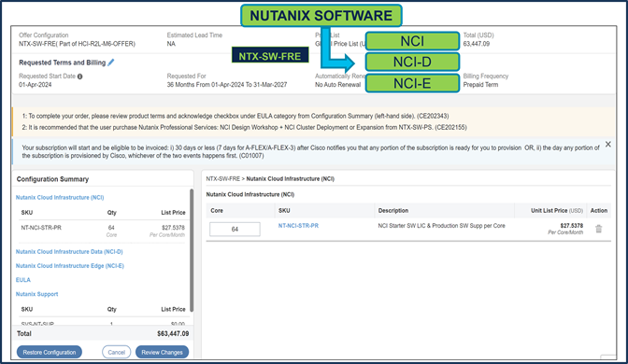The height and width of the screenshot is (364, 628).
Task: Click the Requested Start Date 01-Apr-2024
Action: 36,84
